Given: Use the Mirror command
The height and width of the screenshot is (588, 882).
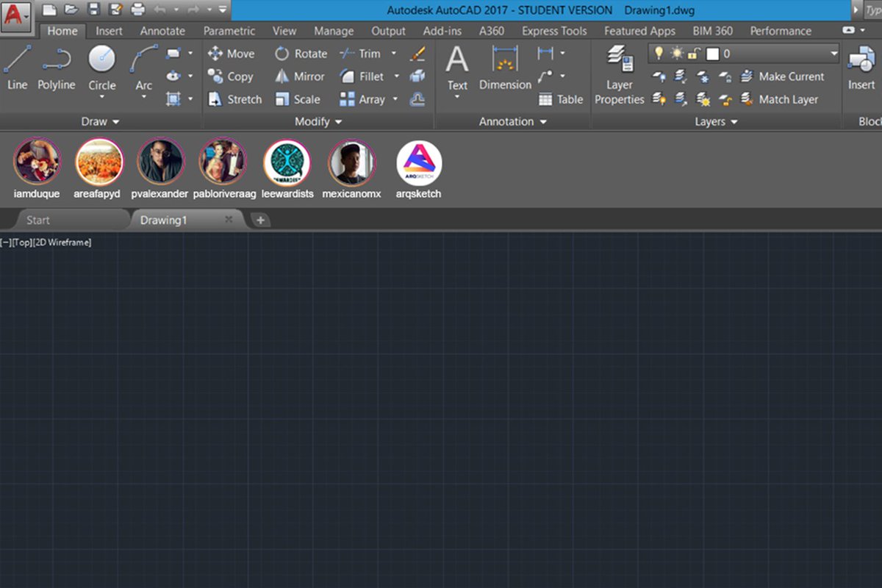Looking at the screenshot, I should coord(299,76).
